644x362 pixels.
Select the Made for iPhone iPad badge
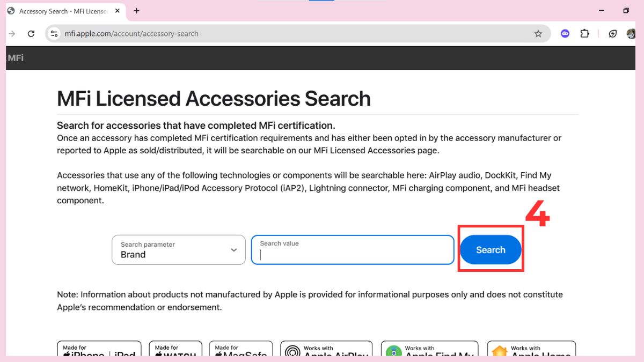coord(99,351)
